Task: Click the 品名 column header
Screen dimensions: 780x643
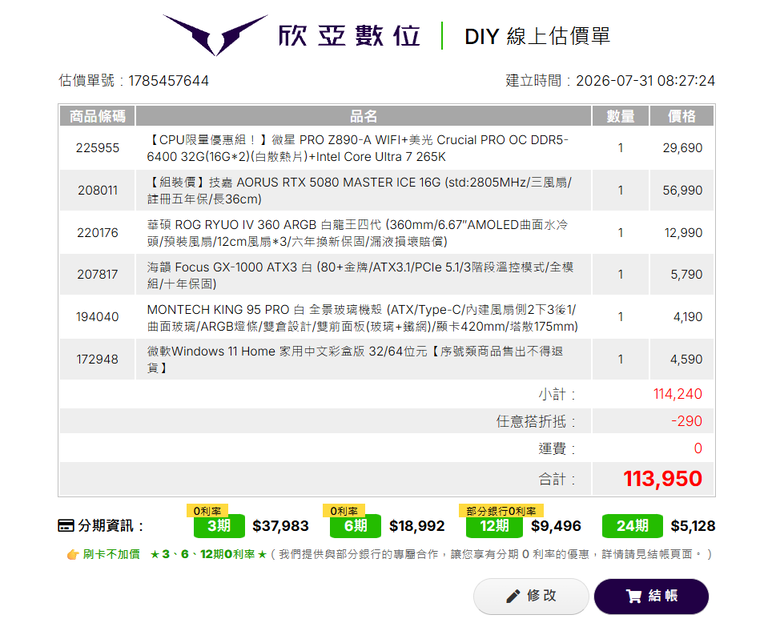Action: click(x=363, y=116)
